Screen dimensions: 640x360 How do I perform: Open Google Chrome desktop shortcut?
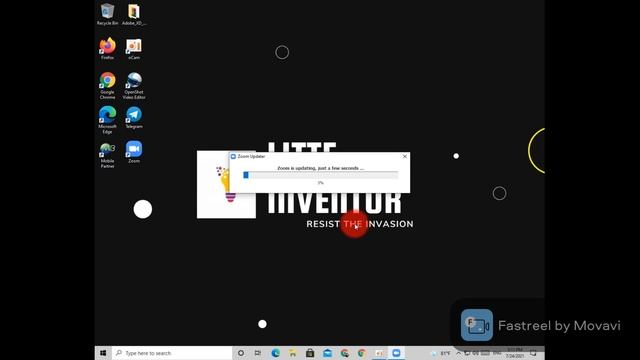tap(107, 85)
